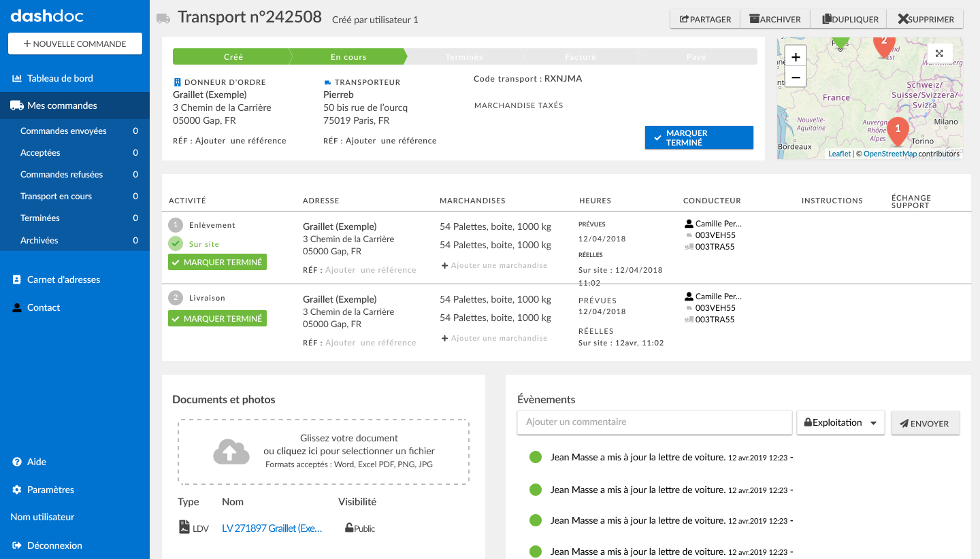The width and height of the screenshot is (980, 559).
Task: Select the Facturé progress step
Action: pos(581,56)
